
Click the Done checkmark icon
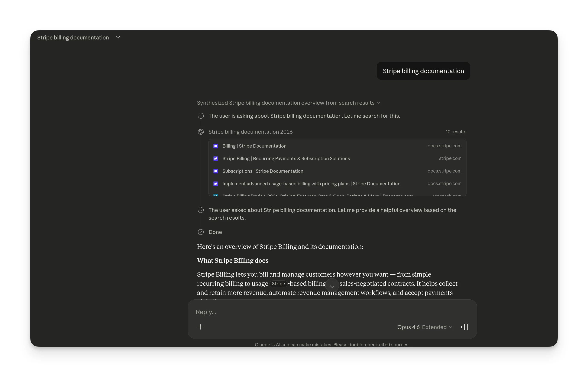click(x=201, y=232)
